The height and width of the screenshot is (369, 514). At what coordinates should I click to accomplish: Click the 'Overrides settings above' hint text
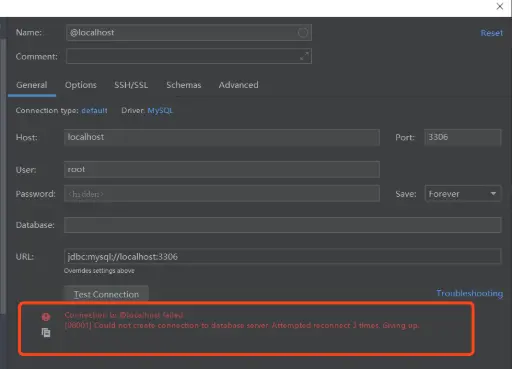99,271
